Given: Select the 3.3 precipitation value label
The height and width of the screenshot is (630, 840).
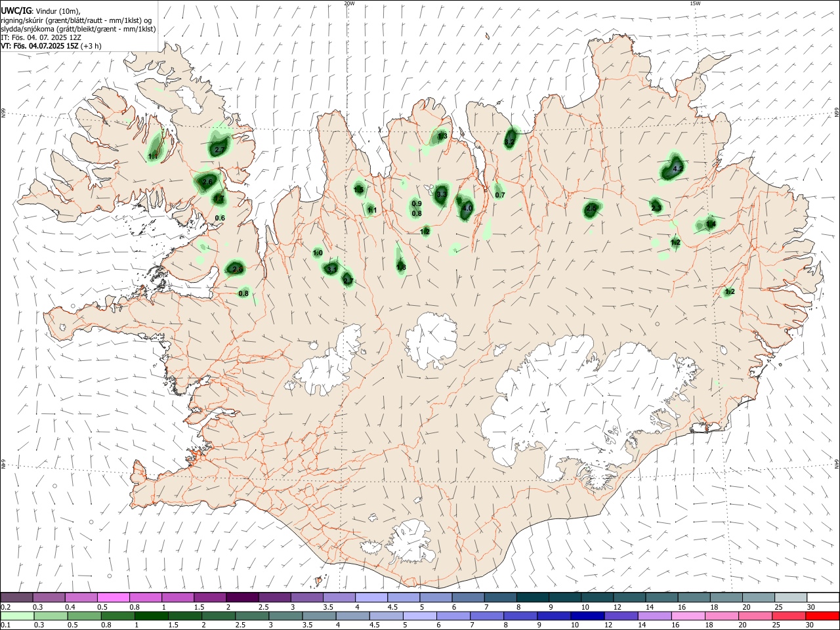Looking at the screenshot, I should coord(441,194).
